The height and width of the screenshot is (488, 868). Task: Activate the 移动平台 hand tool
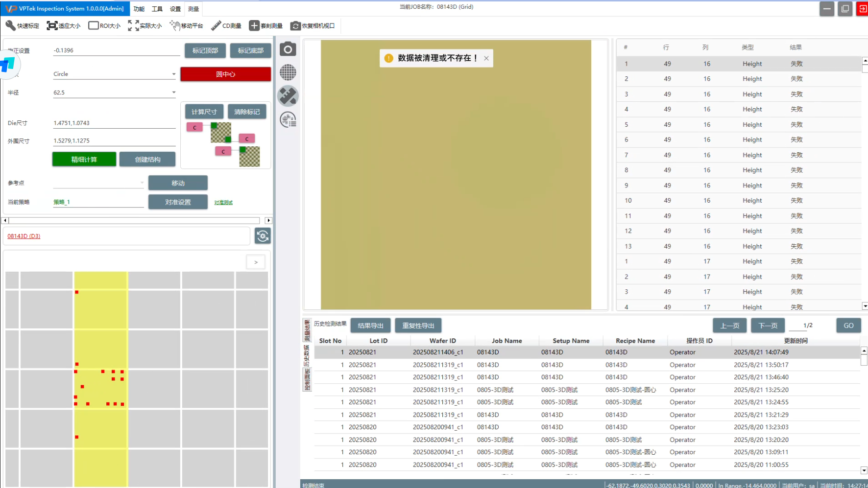click(175, 25)
